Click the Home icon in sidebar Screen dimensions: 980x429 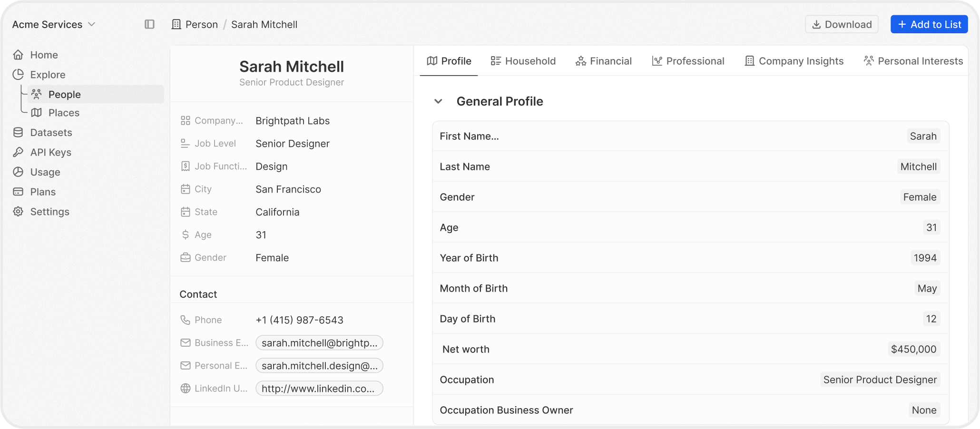18,55
